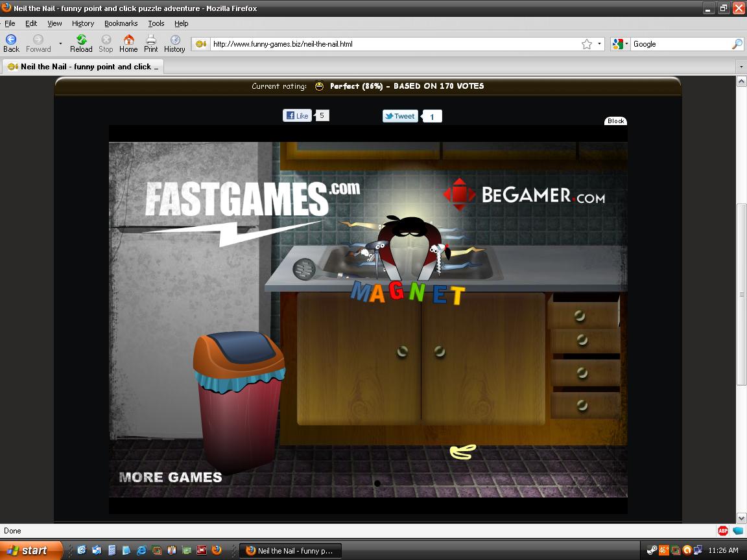Click the orange circular tray icon
Viewport: 747px width, 560px height.
pyautogui.click(x=687, y=550)
